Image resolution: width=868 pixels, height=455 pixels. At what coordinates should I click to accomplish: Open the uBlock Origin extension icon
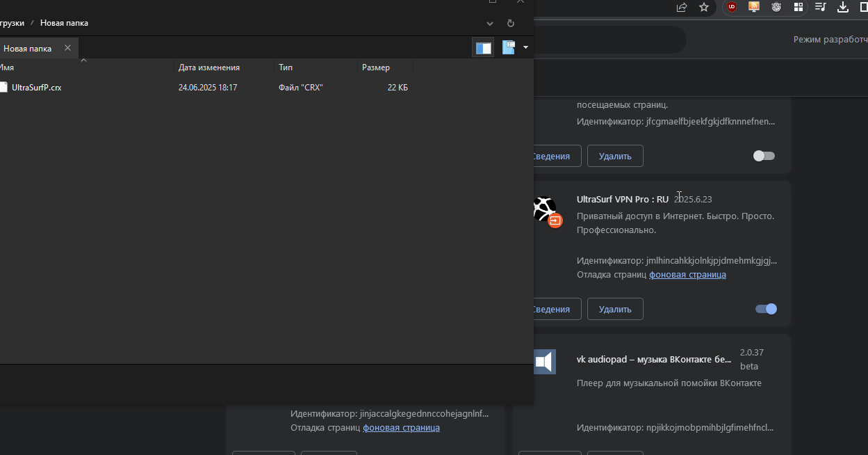[x=732, y=7]
